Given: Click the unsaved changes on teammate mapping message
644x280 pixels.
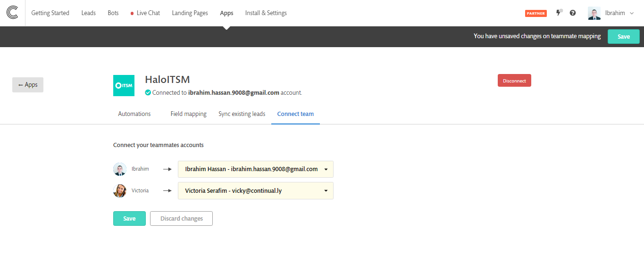Looking at the screenshot, I should pyautogui.click(x=537, y=36).
